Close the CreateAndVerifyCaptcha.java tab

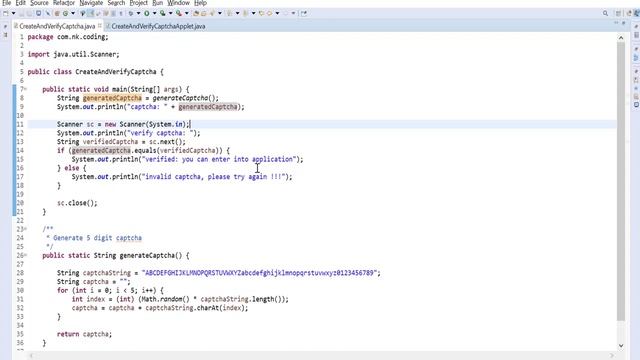click(100, 26)
